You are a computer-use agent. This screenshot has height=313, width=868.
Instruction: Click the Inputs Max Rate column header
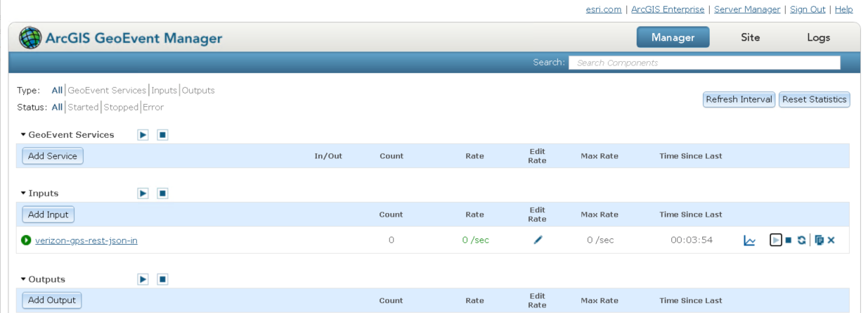600,215
